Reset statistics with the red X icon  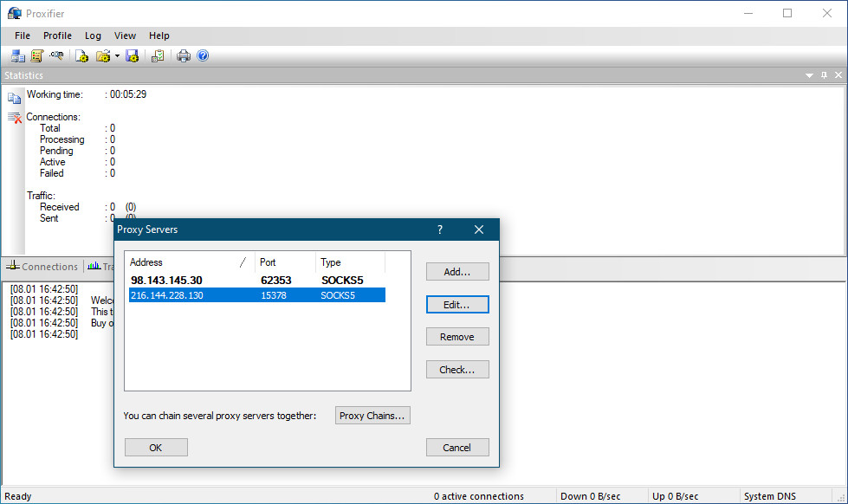[15, 118]
